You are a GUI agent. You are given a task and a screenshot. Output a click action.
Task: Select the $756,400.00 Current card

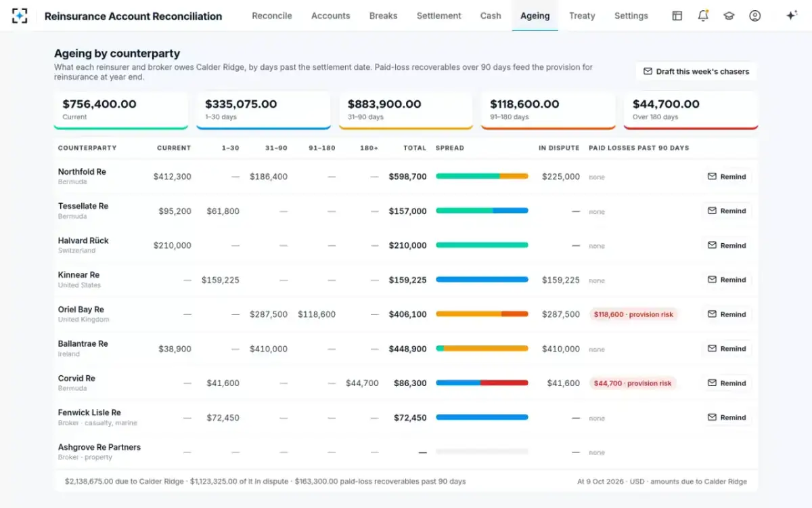[121, 110]
